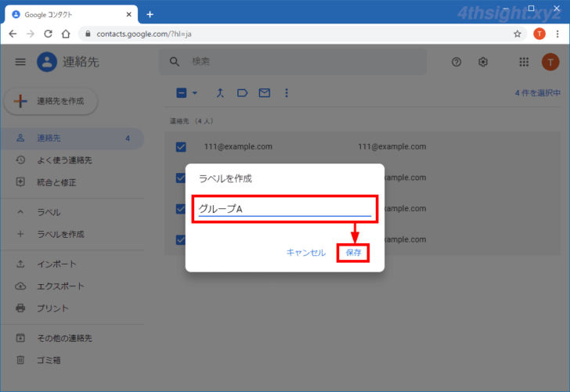Open help question-mark icon
Viewport: 570px width, 392px height.
pyautogui.click(x=456, y=62)
